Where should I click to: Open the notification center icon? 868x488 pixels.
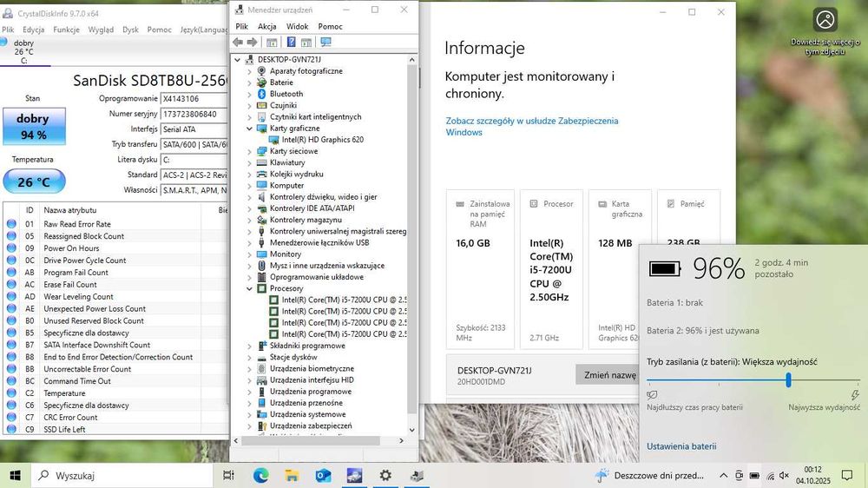point(847,475)
